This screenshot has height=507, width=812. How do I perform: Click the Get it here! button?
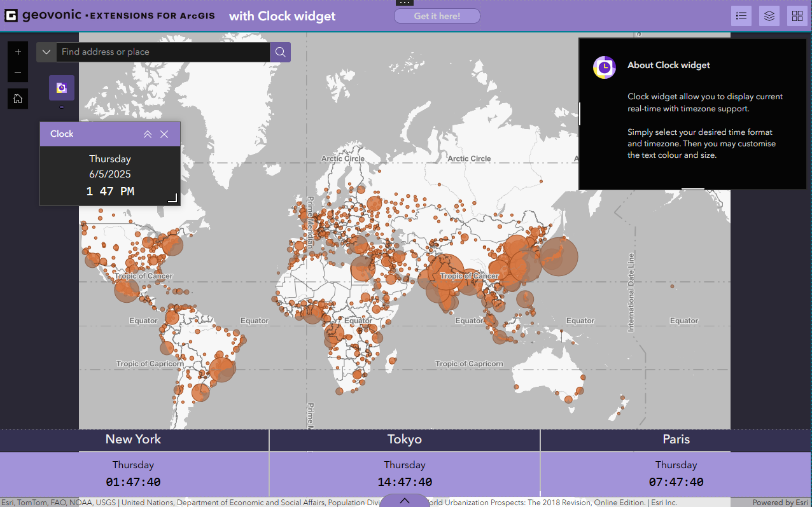[437, 16]
